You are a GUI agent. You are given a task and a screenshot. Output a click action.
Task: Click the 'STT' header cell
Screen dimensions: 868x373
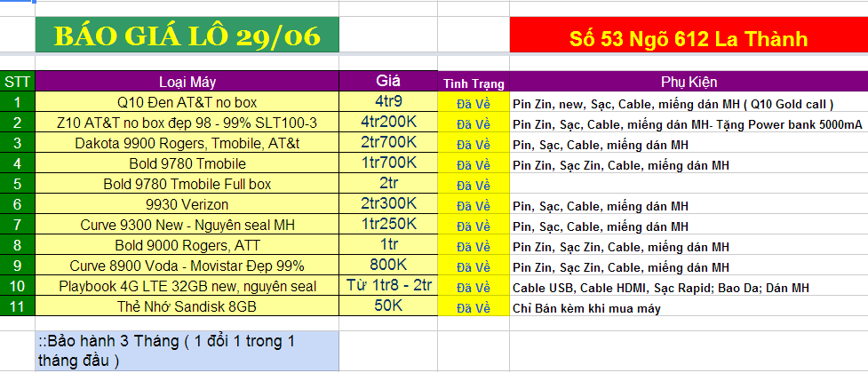tap(16, 82)
